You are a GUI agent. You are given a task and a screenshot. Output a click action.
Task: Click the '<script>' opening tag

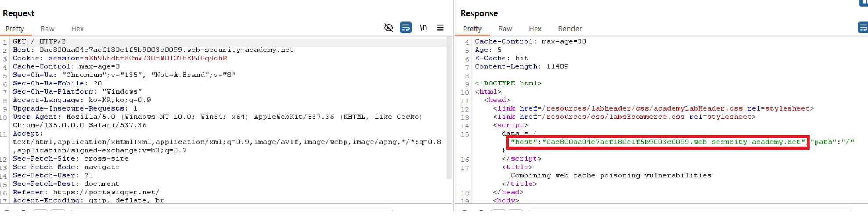point(510,125)
